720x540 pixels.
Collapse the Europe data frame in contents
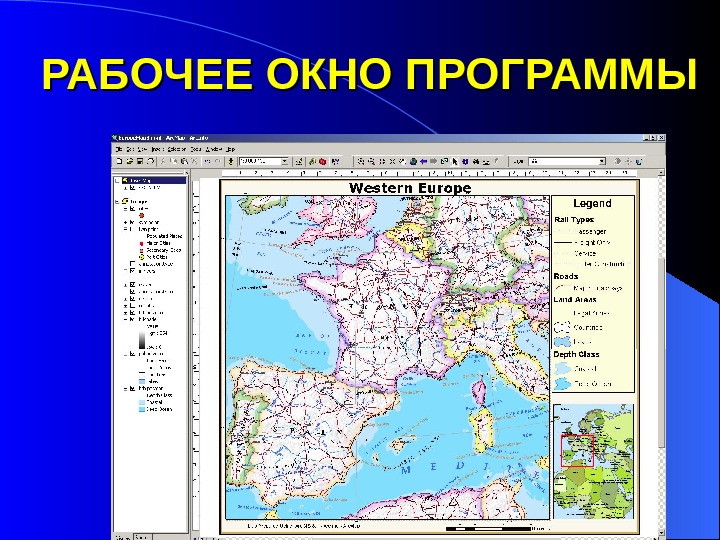coord(117,202)
